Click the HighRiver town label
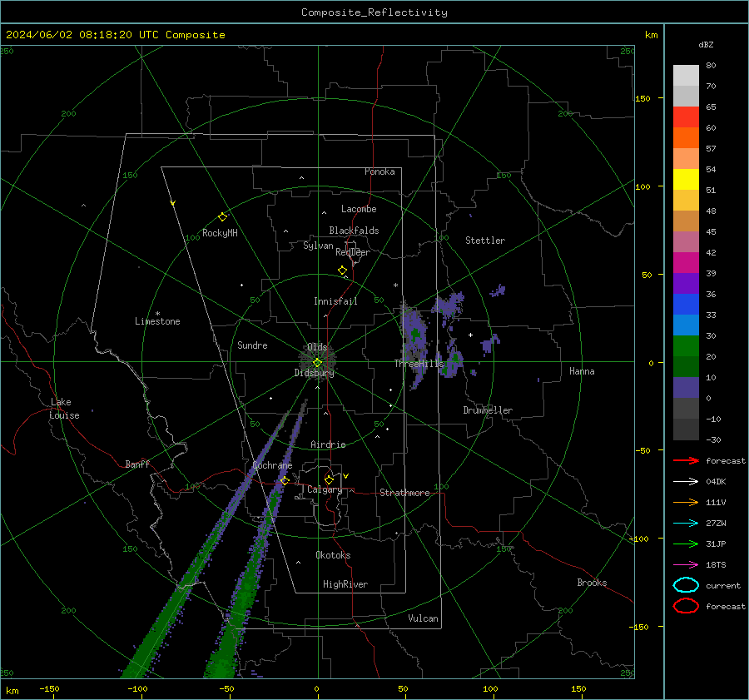 pos(345,584)
